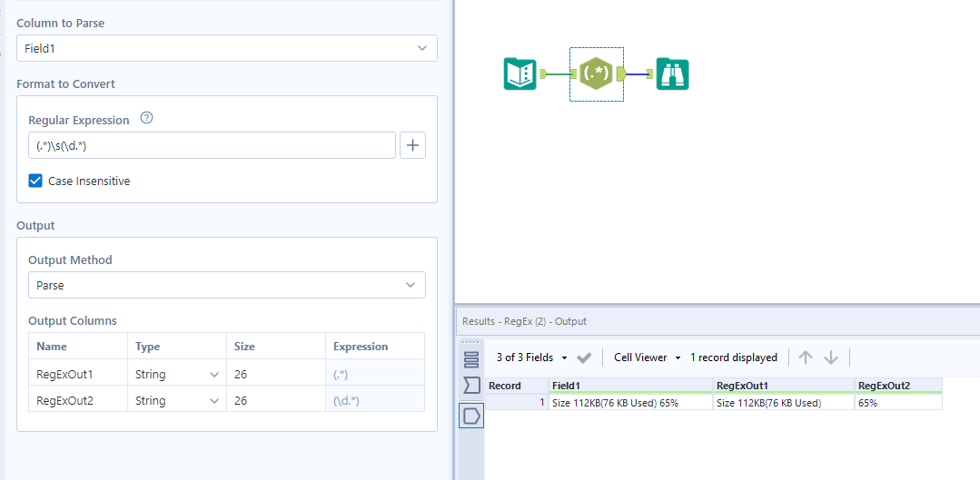This screenshot has width=980, height=480.
Task: Toggle the Case Insensitive checkbox
Action: tap(35, 181)
